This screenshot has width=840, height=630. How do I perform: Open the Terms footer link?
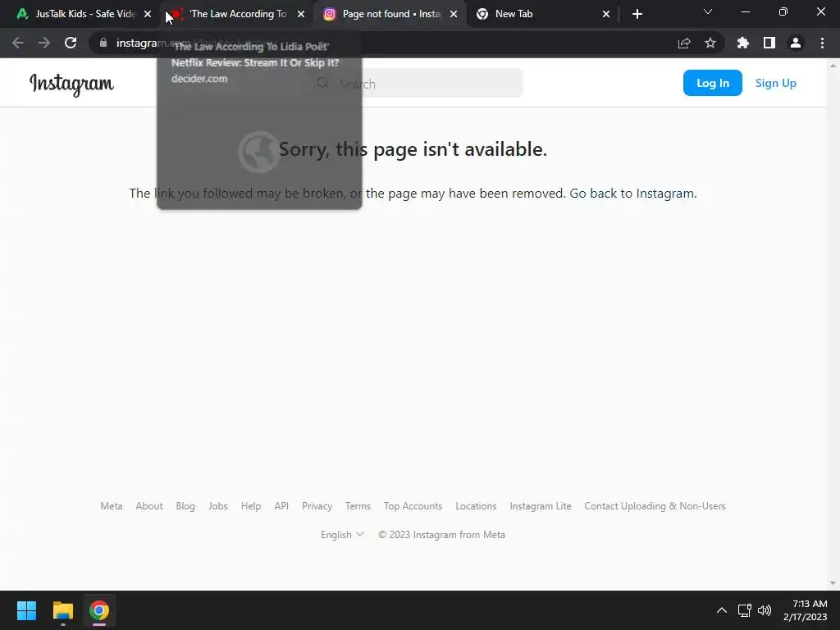click(358, 506)
